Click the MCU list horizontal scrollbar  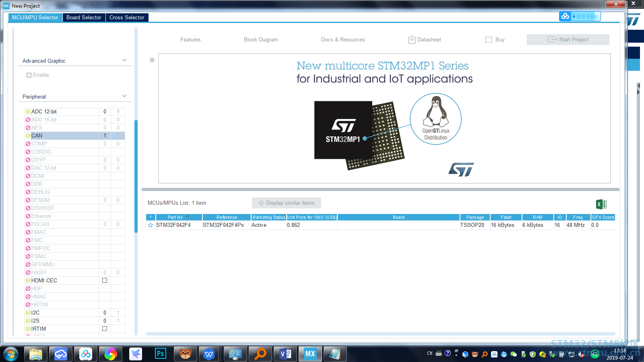(x=380, y=334)
